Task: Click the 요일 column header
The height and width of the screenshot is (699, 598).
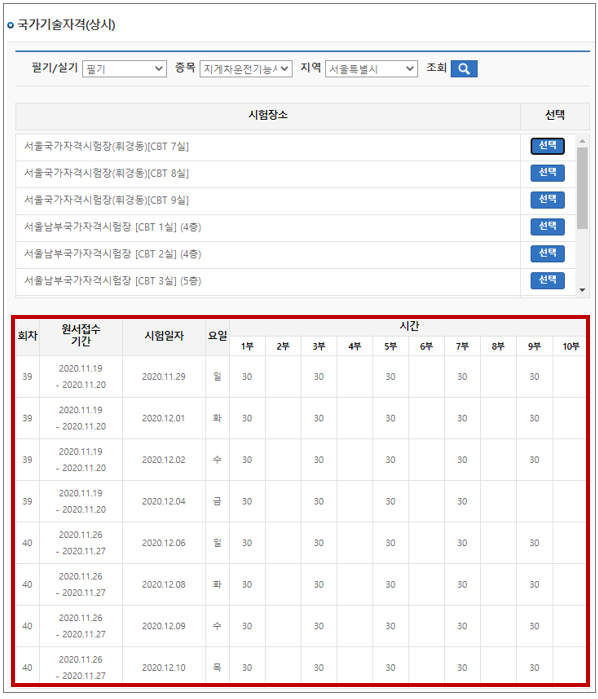Action: [x=217, y=337]
